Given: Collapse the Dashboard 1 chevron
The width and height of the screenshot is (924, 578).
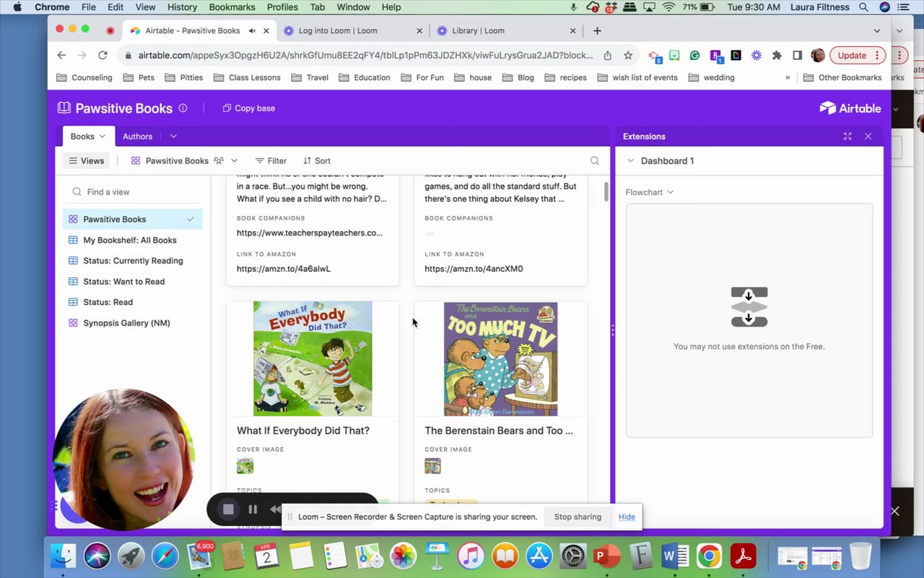Looking at the screenshot, I should click(x=630, y=161).
